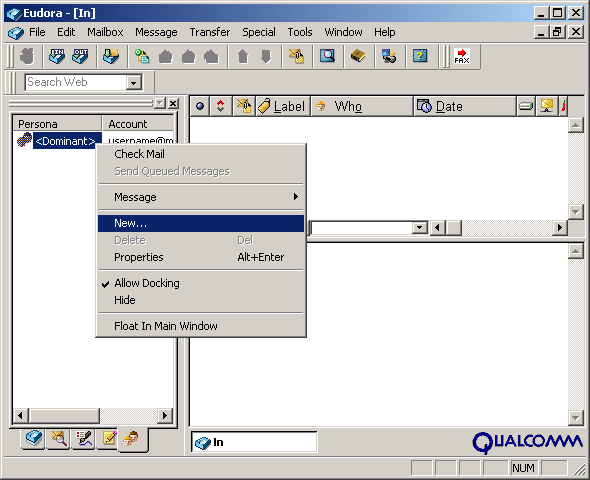Click the Next Message down arrow icon
Viewport: 590px width, 480px height.
[266, 56]
